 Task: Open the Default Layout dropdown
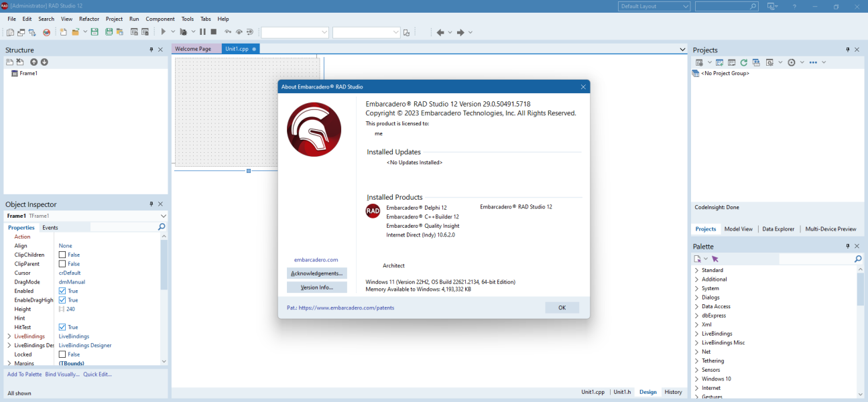click(654, 6)
